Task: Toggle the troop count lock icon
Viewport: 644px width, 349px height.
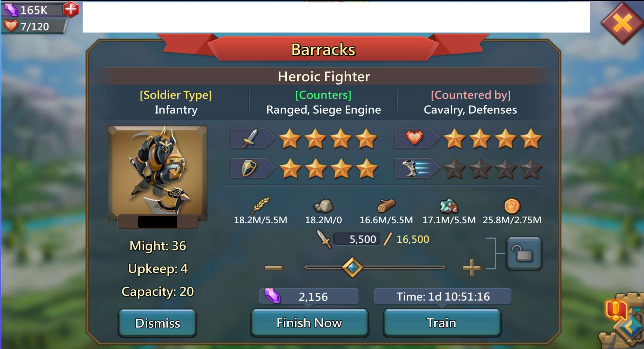Action: 524,254
